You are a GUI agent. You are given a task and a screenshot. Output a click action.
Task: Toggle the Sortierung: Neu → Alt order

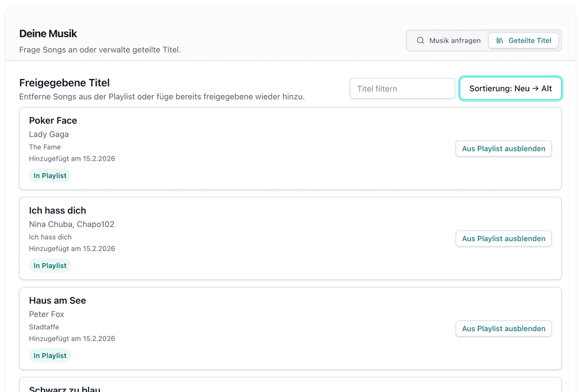point(510,89)
